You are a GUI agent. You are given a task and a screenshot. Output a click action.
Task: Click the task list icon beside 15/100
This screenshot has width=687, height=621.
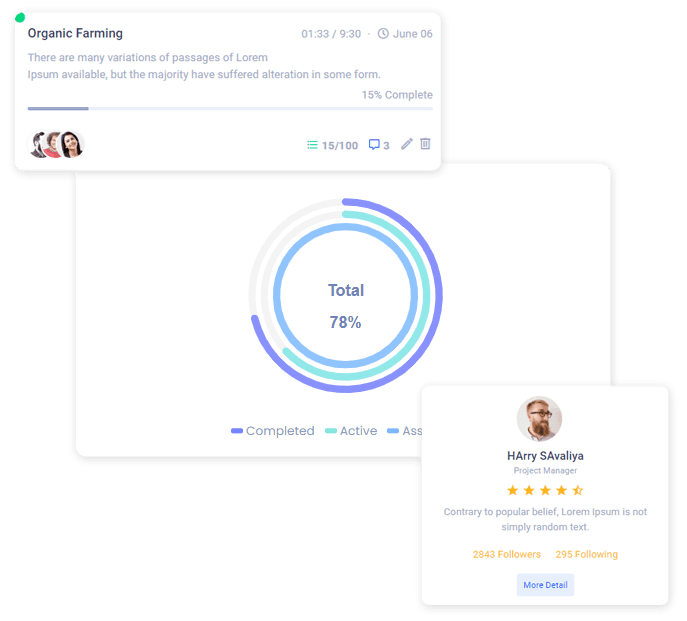pyautogui.click(x=312, y=145)
